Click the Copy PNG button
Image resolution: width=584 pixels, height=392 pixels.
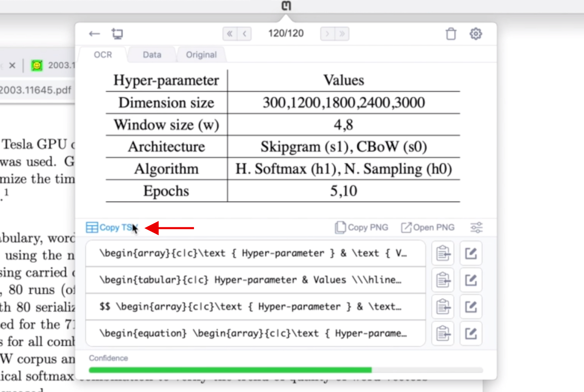(361, 227)
